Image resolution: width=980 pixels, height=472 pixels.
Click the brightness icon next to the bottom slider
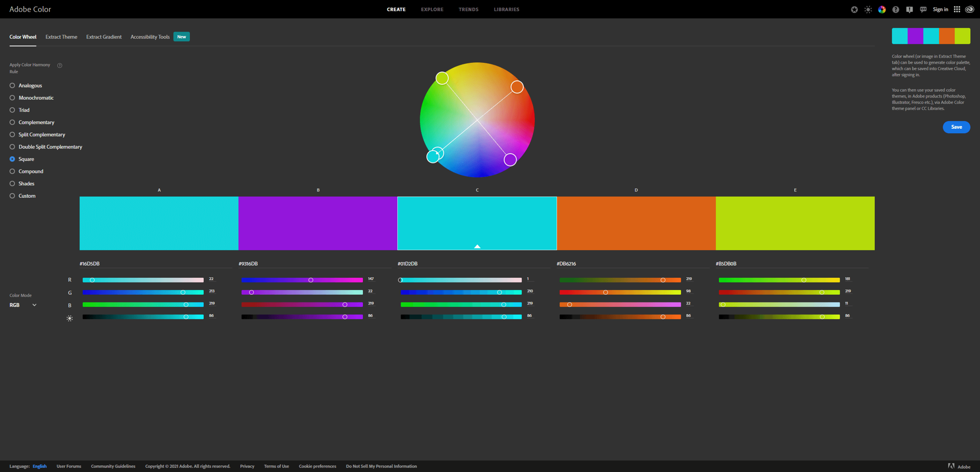click(x=69, y=318)
